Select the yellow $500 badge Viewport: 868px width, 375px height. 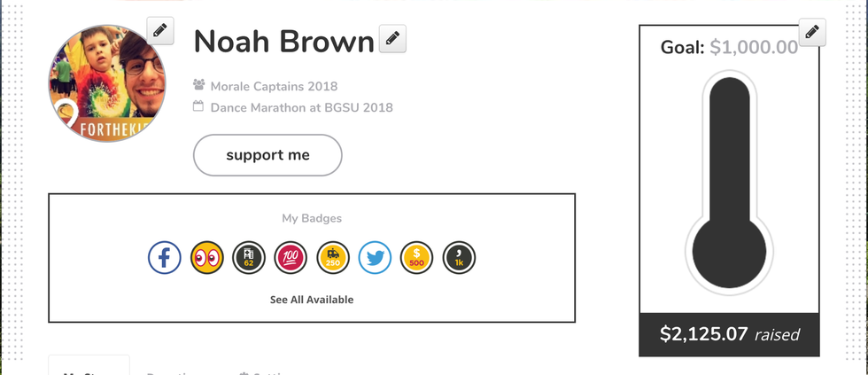(418, 258)
